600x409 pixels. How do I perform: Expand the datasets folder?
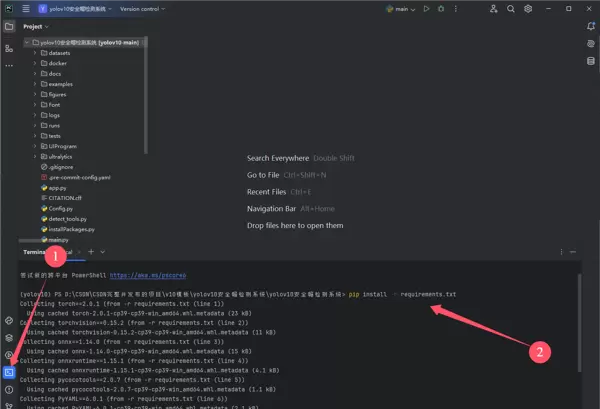pyautogui.click(x=35, y=53)
